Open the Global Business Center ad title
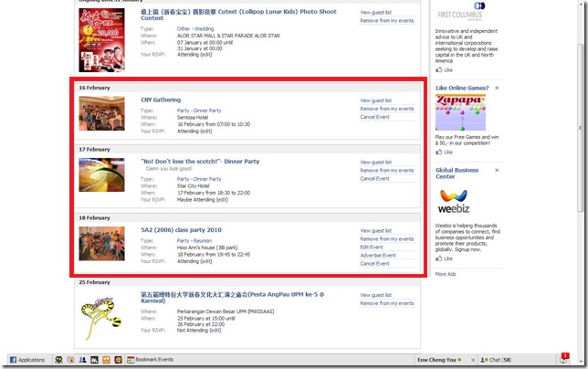Image resolution: width=588 pixels, height=369 pixels. (x=457, y=174)
